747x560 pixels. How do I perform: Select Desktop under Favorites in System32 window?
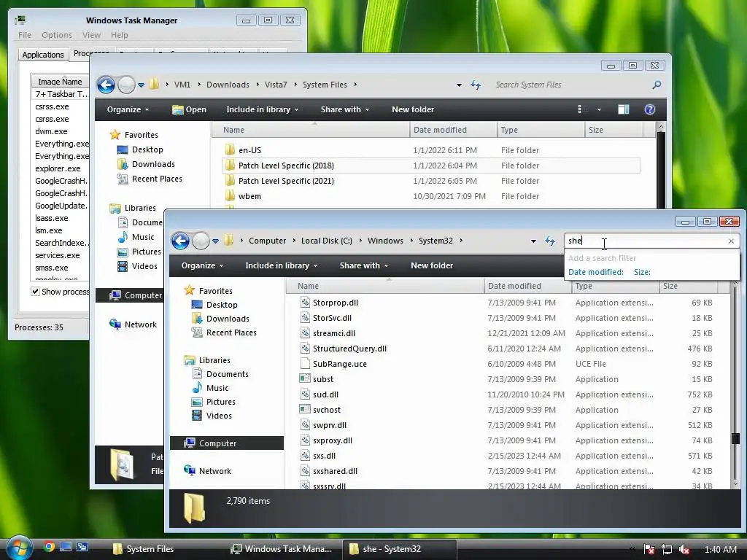tap(222, 305)
